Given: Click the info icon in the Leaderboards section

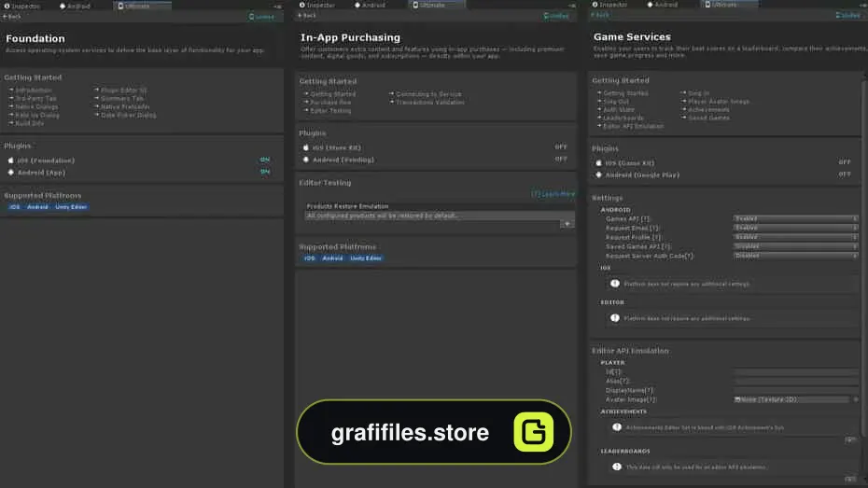Looking at the screenshot, I should tap(617, 467).
